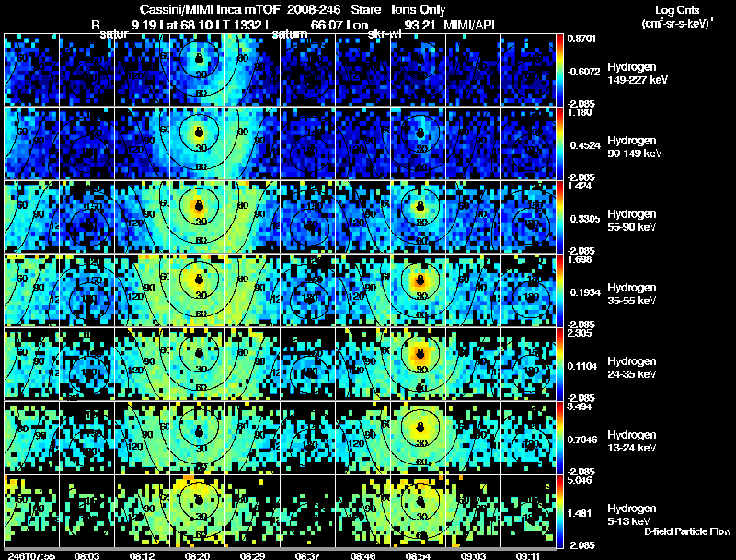Select the 1.180 color scale value

[x=581, y=112]
